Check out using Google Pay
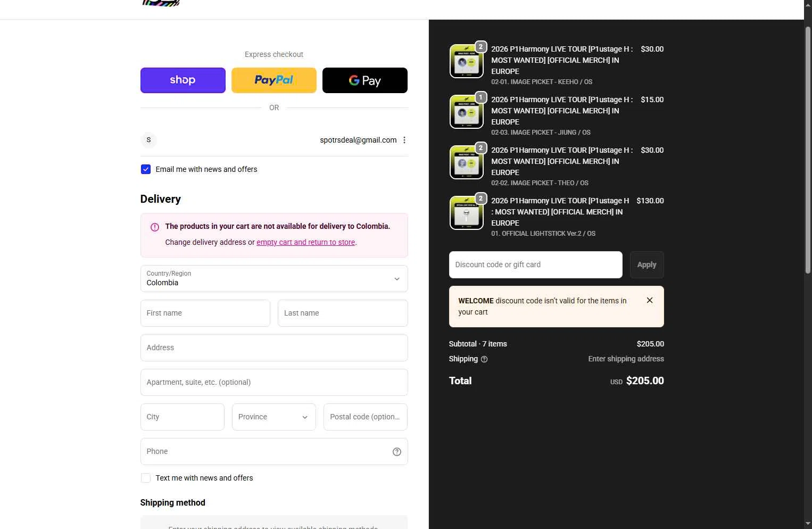This screenshot has width=812, height=529. click(365, 80)
